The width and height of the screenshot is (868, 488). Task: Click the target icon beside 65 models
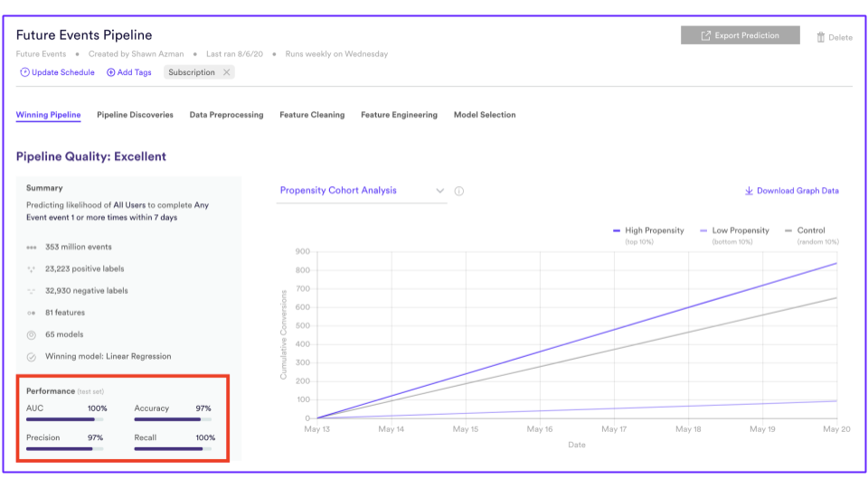point(32,334)
